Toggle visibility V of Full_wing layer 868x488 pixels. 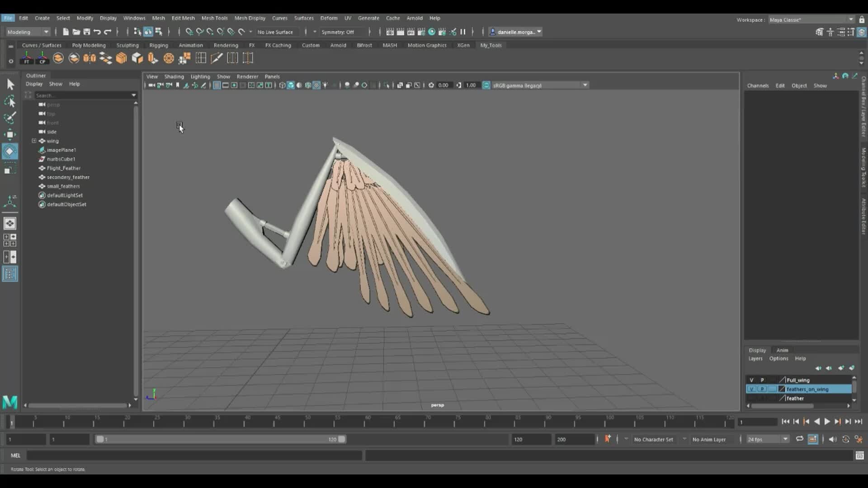coord(751,380)
